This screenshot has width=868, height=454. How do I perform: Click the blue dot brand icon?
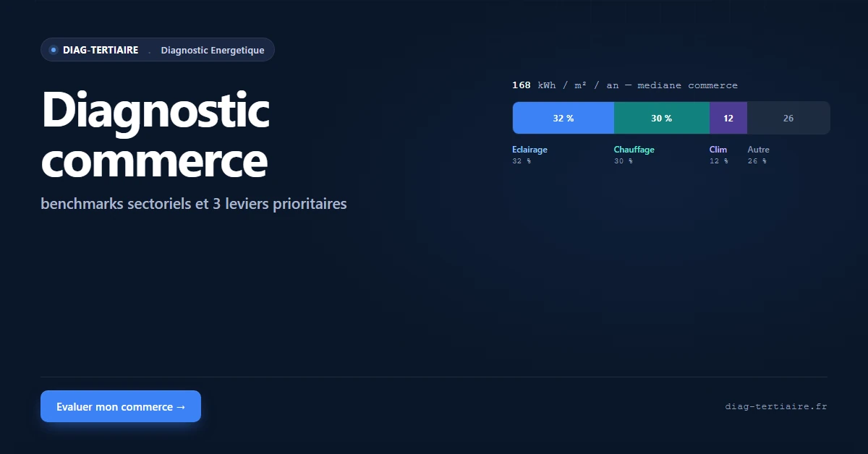tap(54, 50)
